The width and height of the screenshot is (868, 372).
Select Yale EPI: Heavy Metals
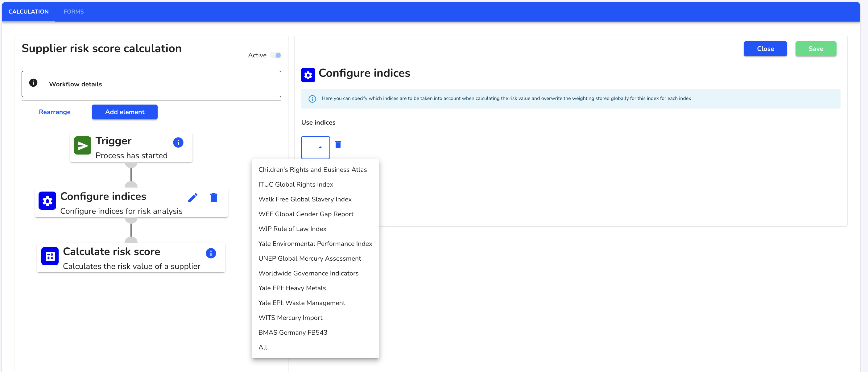315,288
